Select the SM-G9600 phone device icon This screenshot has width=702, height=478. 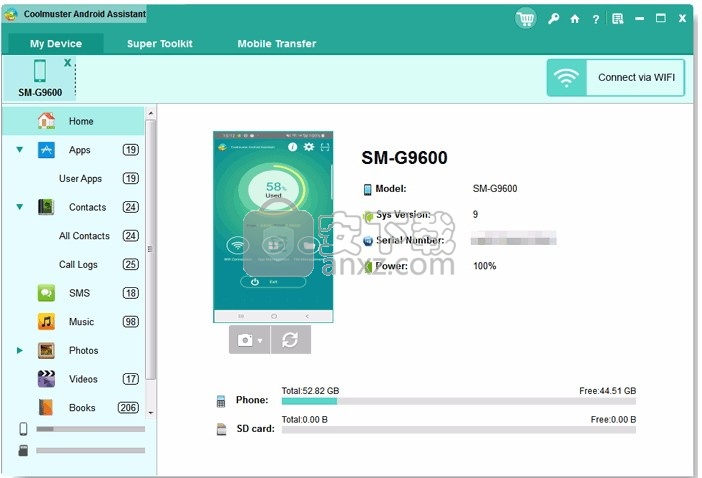click(40, 71)
